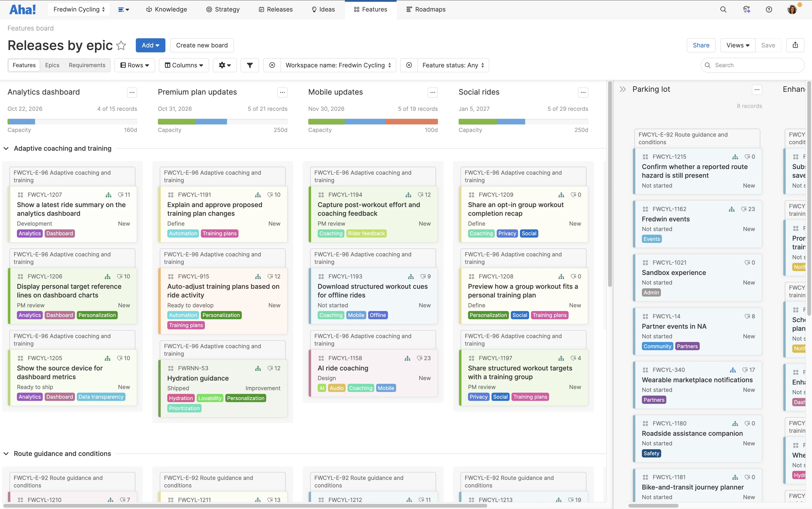
Task: Click Mobile updates capacity bar
Action: [373, 122]
